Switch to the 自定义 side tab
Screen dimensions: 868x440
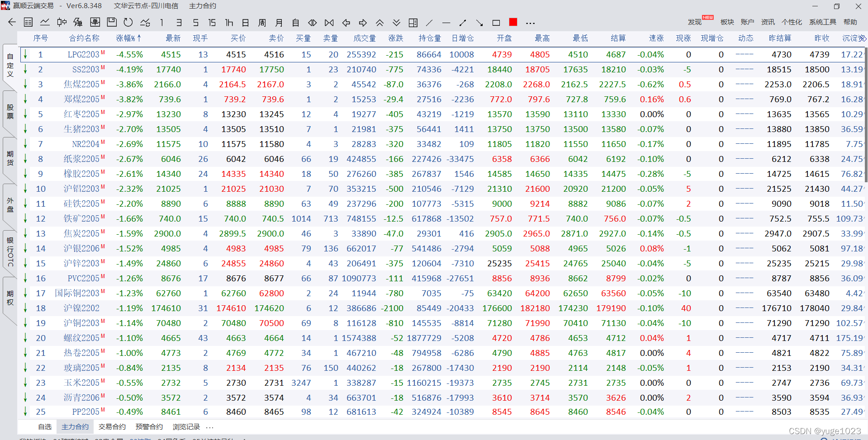tap(10, 66)
